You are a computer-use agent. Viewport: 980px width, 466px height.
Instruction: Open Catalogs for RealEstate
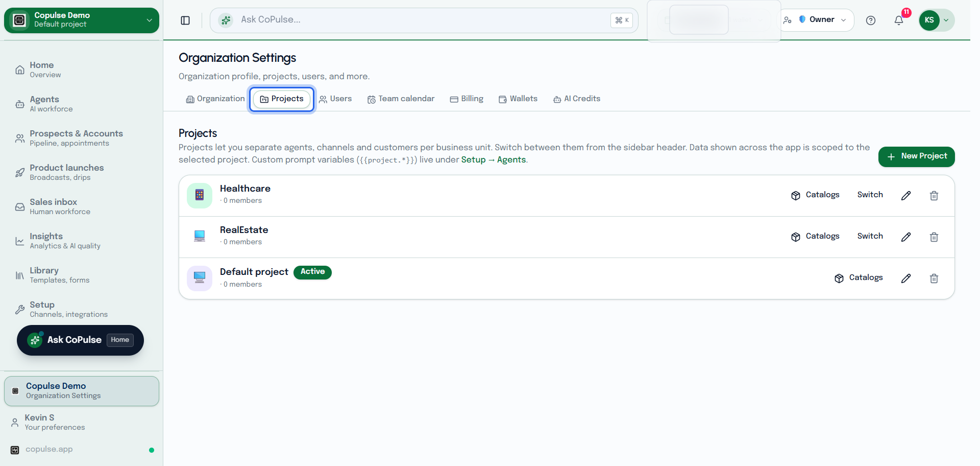[x=815, y=237]
